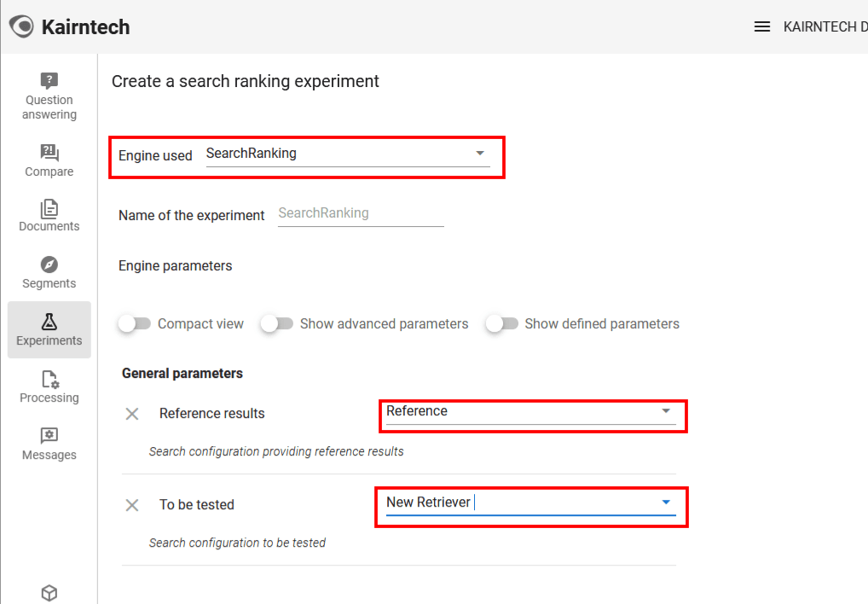The height and width of the screenshot is (604, 868).
Task: Clear the Reference results parameter with X
Action: coord(132,414)
